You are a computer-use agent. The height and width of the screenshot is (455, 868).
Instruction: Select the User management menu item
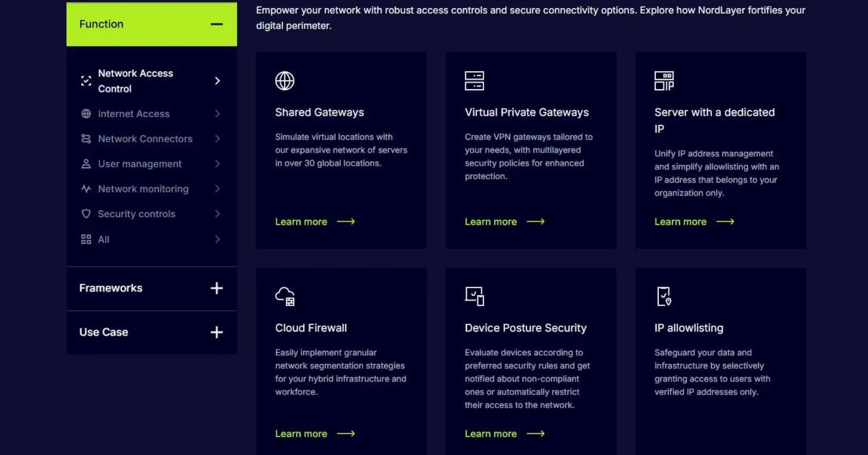(152, 164)
